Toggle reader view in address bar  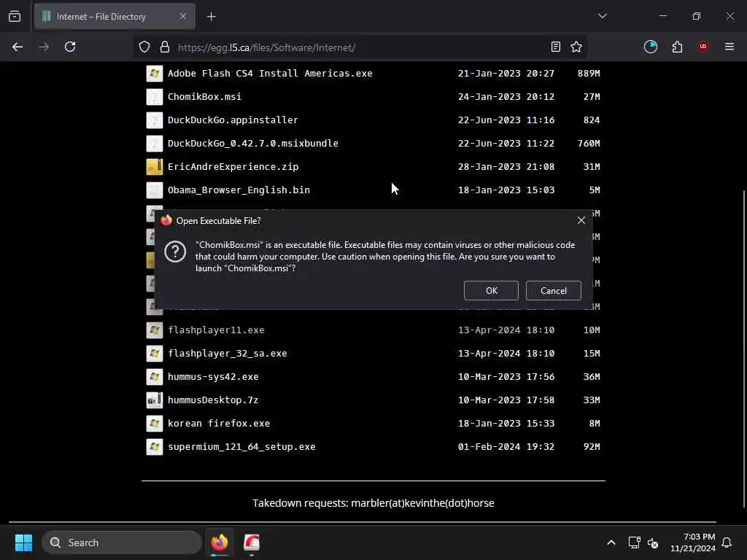(x=555, y=47)
